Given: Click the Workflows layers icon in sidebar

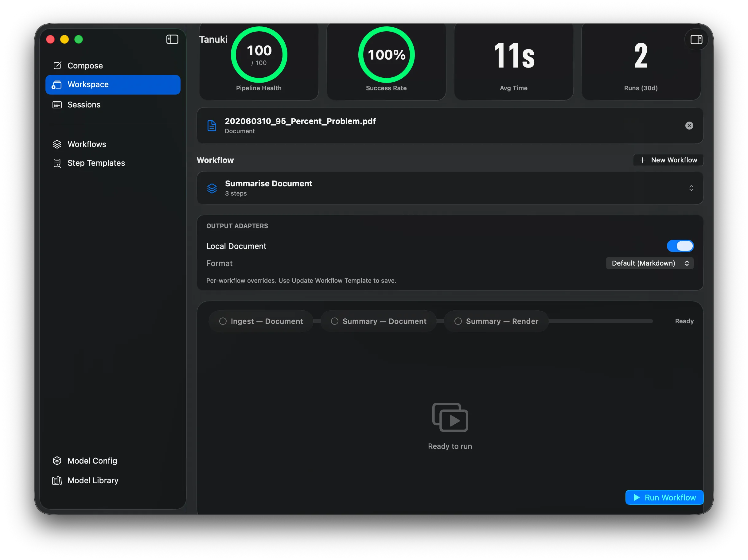Looking at the screenshot, I should click(57, 144).
